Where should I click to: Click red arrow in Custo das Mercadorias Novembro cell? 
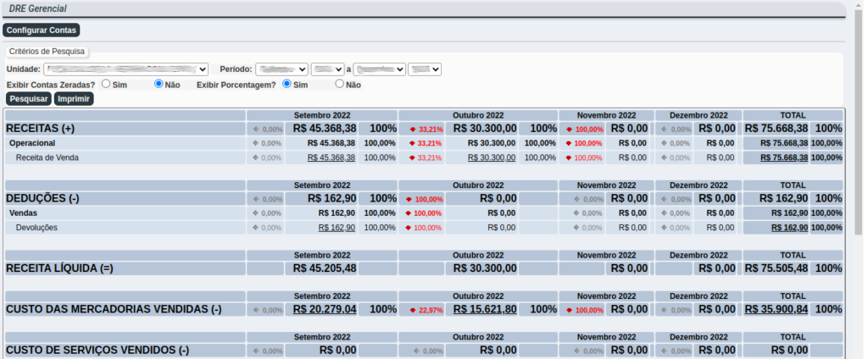point(570,311)
